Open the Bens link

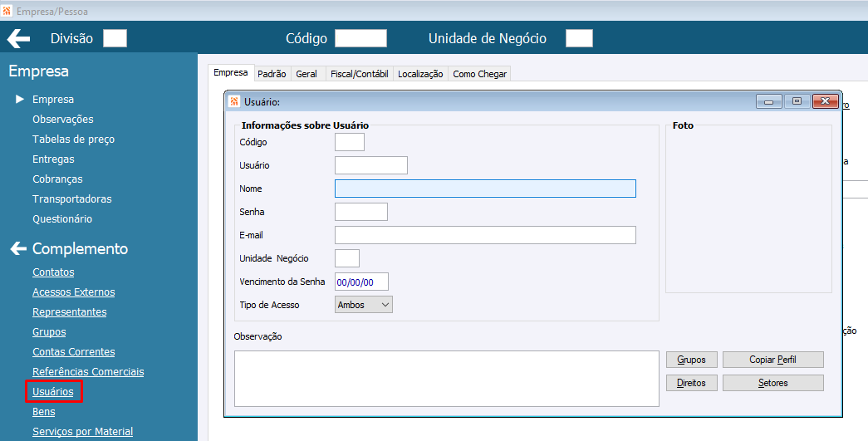tap(44, 412)
